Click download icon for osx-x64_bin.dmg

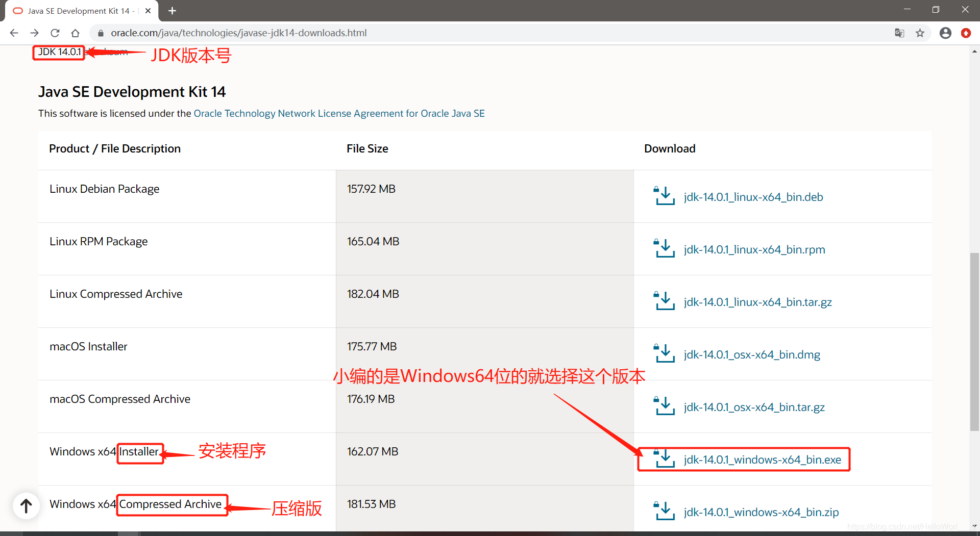pyautogui.click(x=665, y=353)
